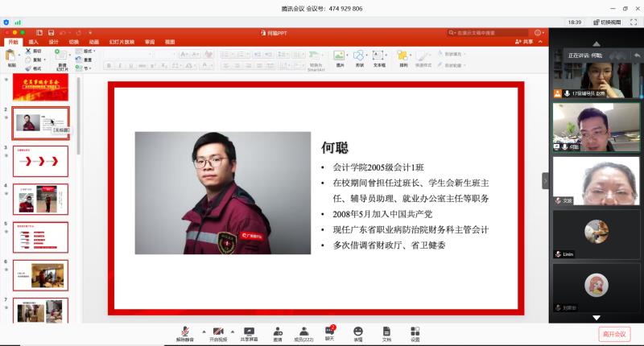Open the Insert (插入) tab
Screen dimensions: 644x346
point(33,42)
